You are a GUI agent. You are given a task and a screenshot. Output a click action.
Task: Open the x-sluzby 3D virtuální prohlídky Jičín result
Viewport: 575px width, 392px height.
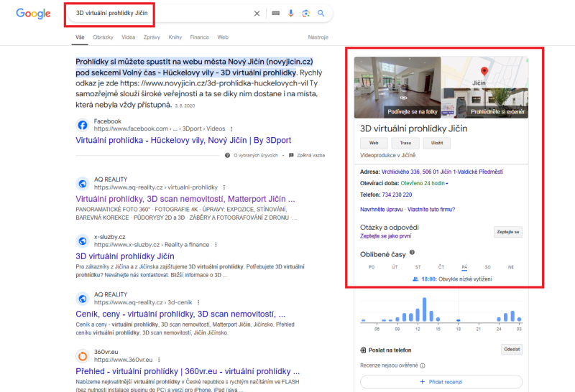125,256
